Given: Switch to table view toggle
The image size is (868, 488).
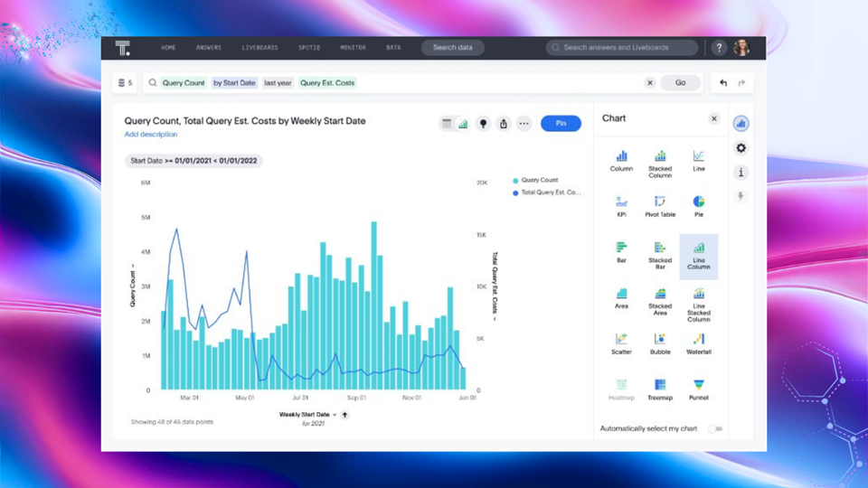Looking at the screenshot, I should pos(447,124).
